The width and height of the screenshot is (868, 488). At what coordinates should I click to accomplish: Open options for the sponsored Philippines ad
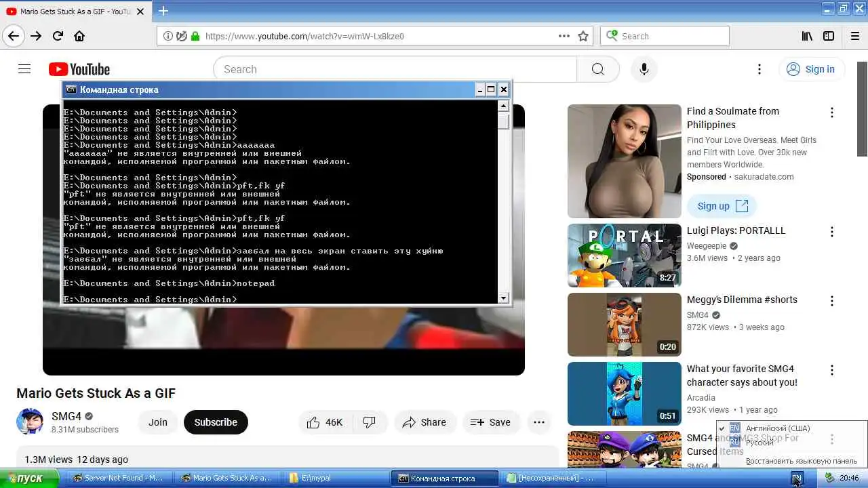(x=832, y=113)
